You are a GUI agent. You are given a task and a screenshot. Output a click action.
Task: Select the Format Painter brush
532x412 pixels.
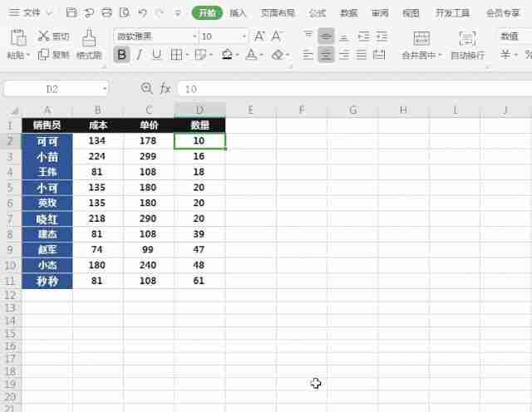[89, 38]
